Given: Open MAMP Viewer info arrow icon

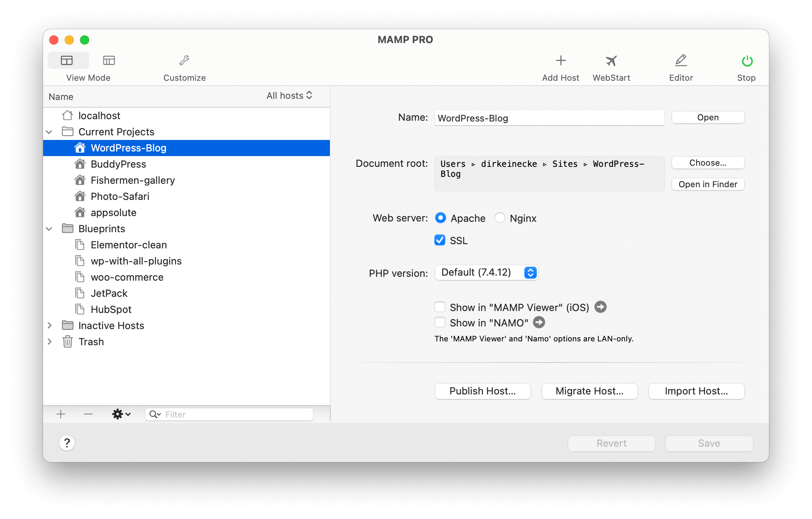Looking at the screenshot, I should pyautogui.click(x=601, y=307).
